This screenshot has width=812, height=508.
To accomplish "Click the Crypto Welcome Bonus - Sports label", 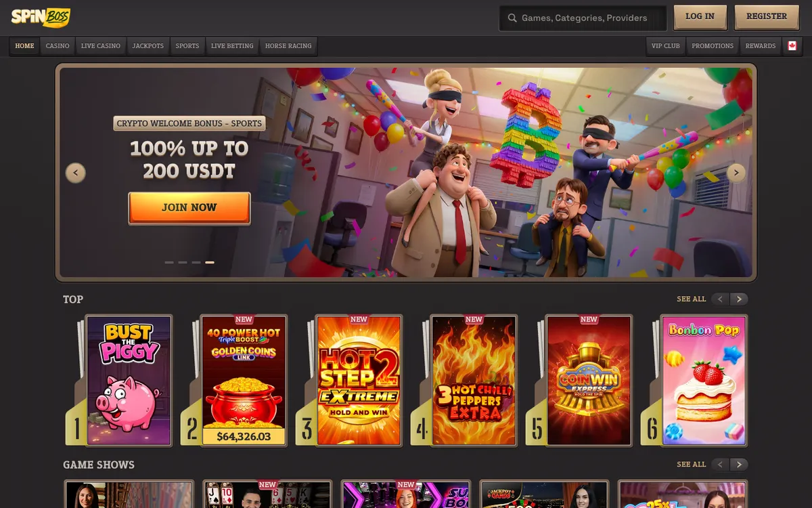I will click(x=189, y=123).
